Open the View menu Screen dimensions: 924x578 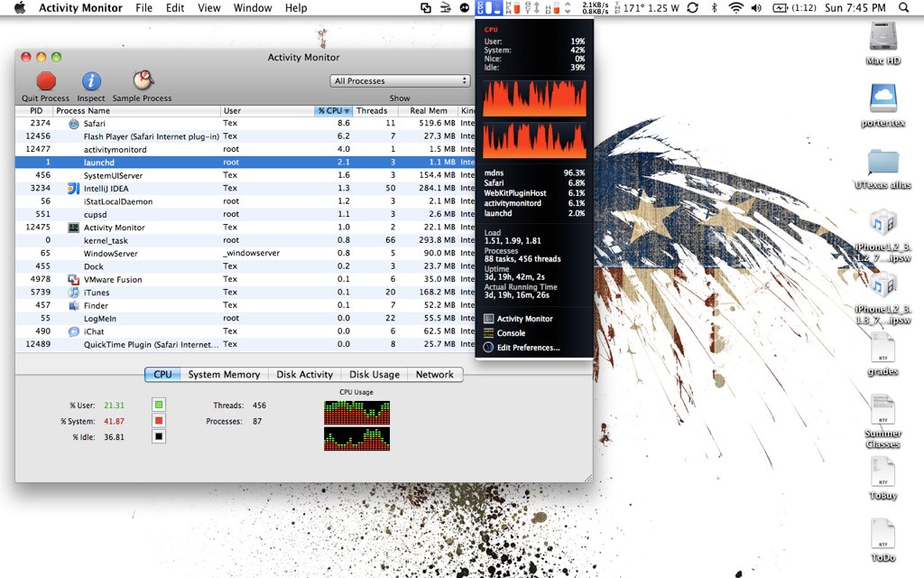pyautogui.click(x=209, y=7)
